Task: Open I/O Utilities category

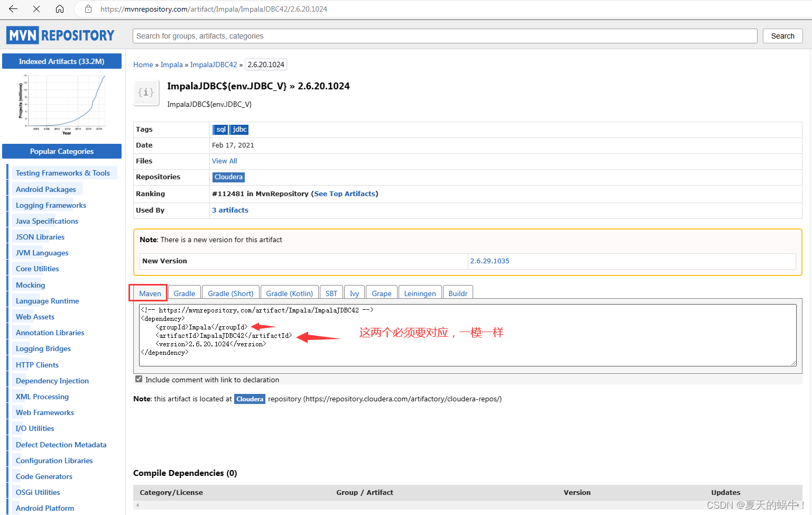Action: (35, 428)
